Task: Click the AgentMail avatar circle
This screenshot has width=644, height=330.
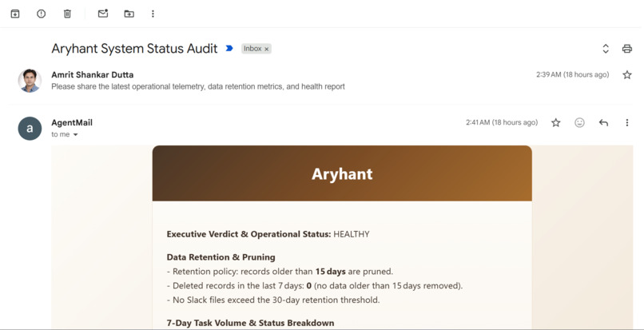Action: [30, 128]
